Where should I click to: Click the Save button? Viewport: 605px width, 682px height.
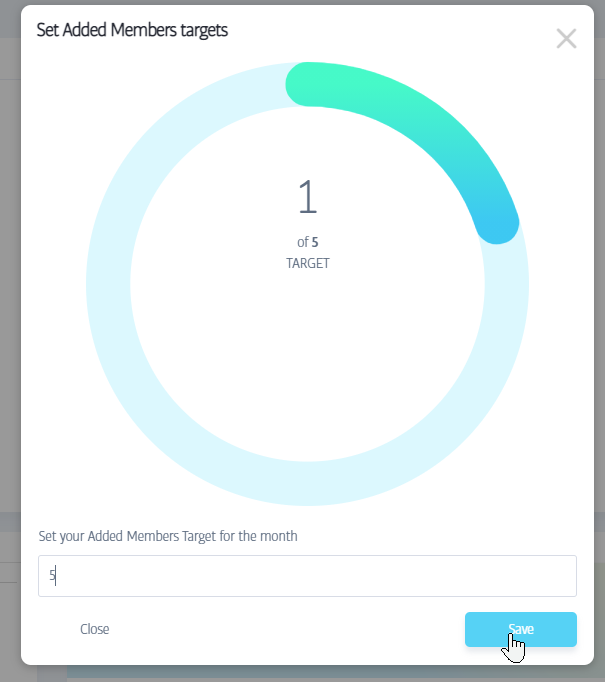tap(520, 629)
